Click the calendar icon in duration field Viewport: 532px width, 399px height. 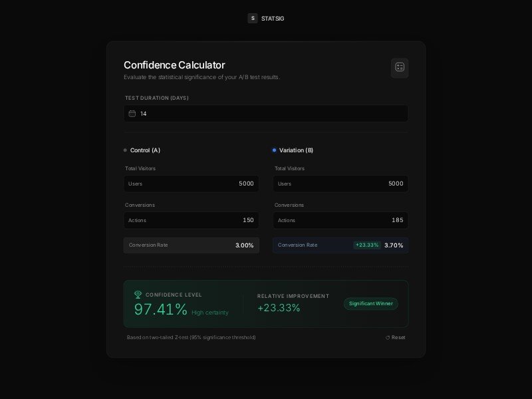132,114
